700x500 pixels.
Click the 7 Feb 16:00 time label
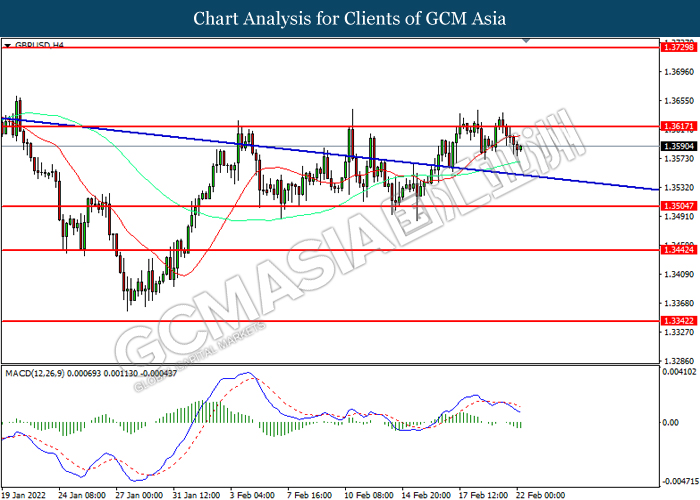point(309,495)
